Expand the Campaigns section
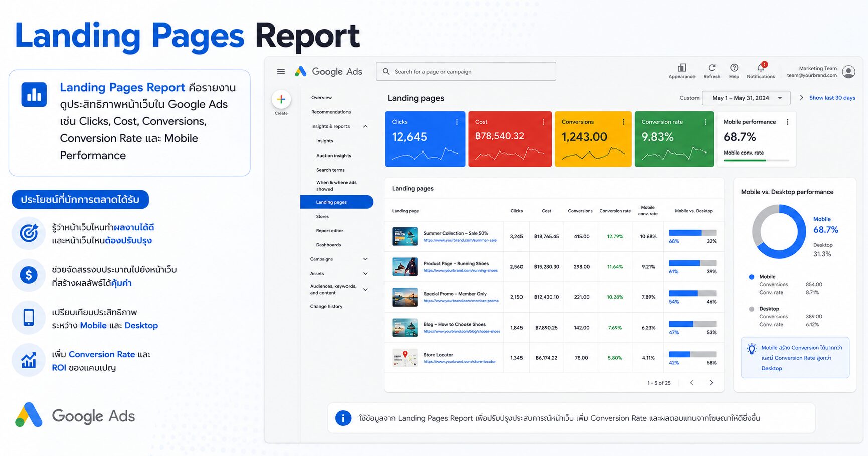 pos(365,259)
